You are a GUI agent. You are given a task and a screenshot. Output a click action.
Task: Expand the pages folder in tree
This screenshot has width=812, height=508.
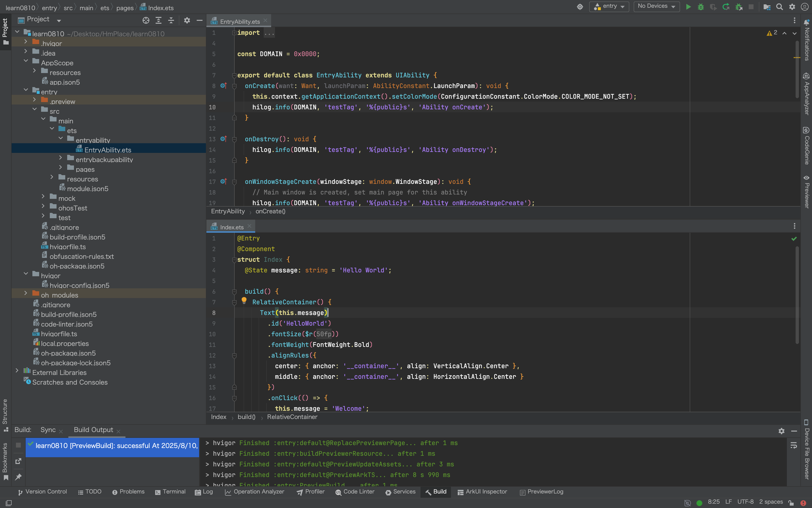click(60, 167)
